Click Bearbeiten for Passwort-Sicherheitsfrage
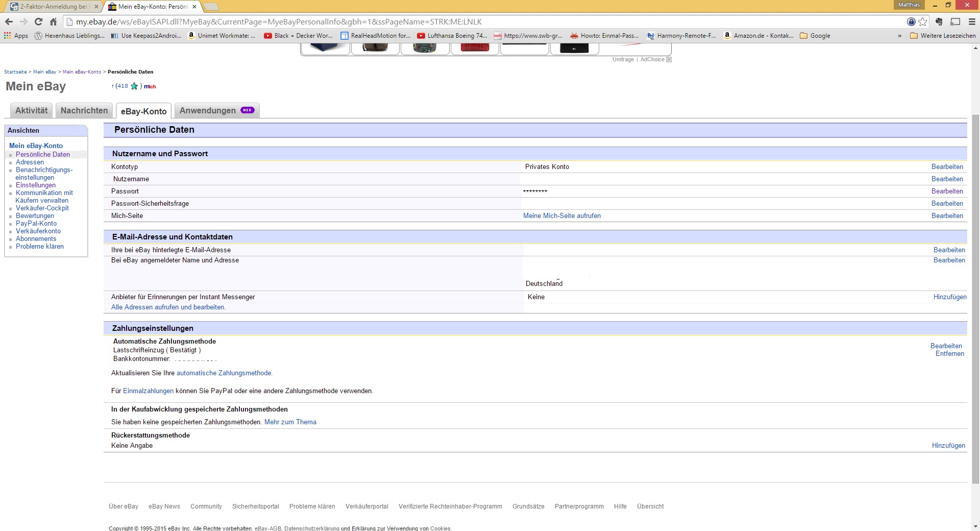 click(947, 203)
